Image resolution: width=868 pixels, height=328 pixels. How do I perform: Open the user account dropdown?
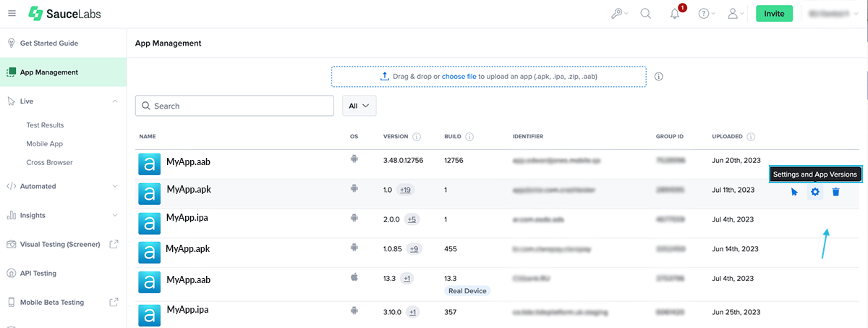735,14
